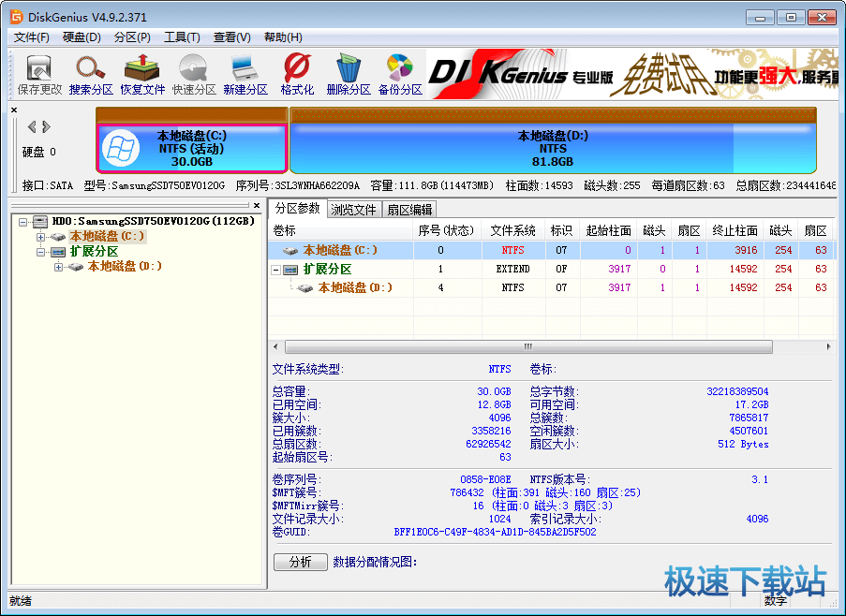Close the left tree panel with X
This screenshot has width=846, height=616.
257,205
